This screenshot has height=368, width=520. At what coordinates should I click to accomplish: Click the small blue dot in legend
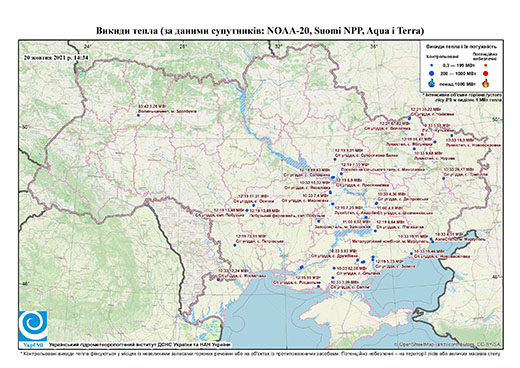pos(432,65)
